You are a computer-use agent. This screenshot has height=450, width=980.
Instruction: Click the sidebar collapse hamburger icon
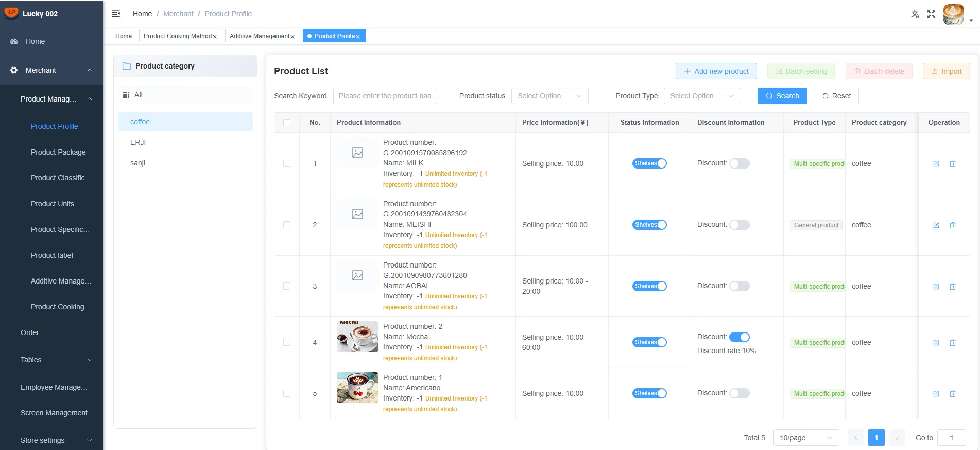[x=116, y=13]
